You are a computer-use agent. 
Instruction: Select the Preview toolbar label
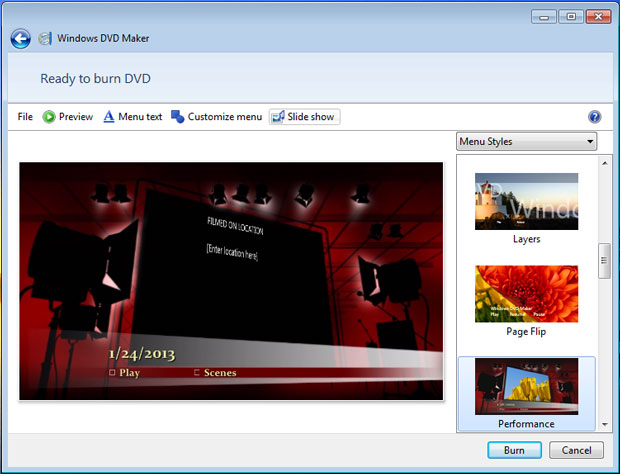(76, 117)
